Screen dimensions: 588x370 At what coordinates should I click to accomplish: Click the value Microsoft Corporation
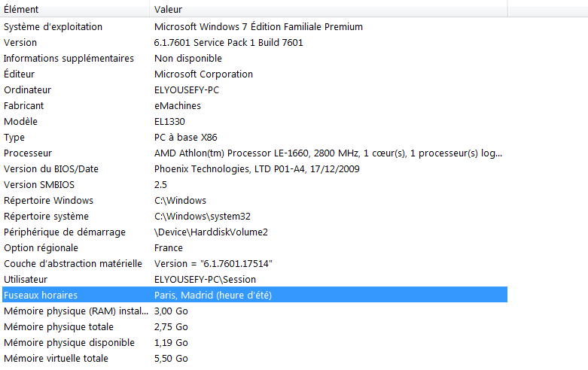pos(203,74)
